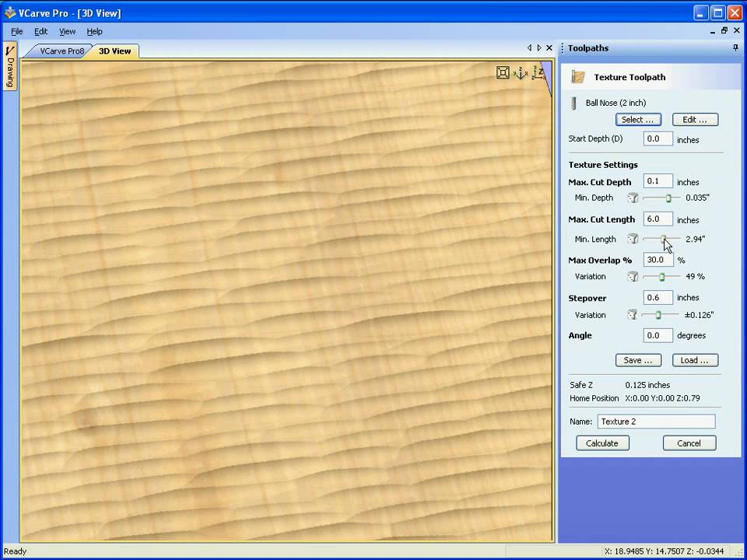This screenshot has width=747, height=560.
Task: Click the Max Overlap % field
Action: click(x=658, y=260)
